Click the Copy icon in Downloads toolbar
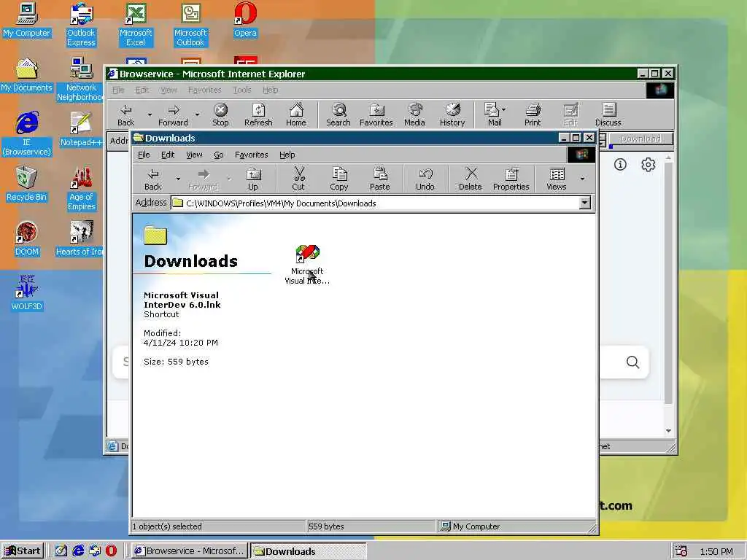The image size is (747, 560). pyautogui.click(x=338, y=179)
